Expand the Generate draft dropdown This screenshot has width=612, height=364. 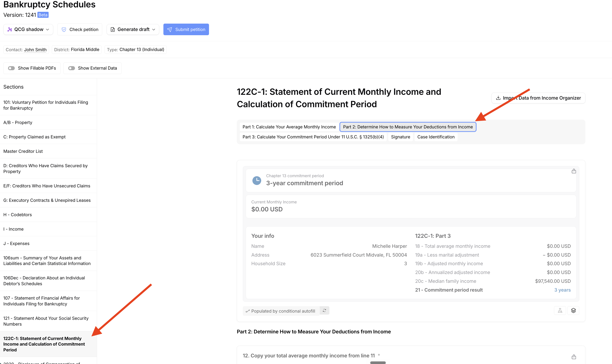pos(133,29)
